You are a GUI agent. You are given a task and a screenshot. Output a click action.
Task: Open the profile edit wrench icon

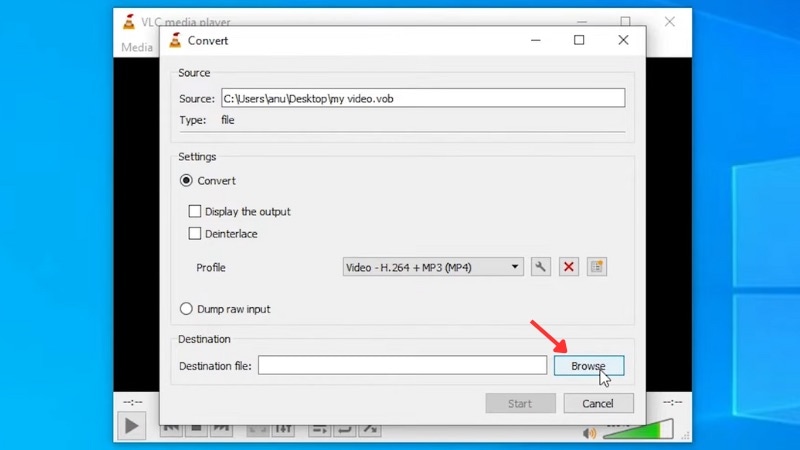pos(540,267)
